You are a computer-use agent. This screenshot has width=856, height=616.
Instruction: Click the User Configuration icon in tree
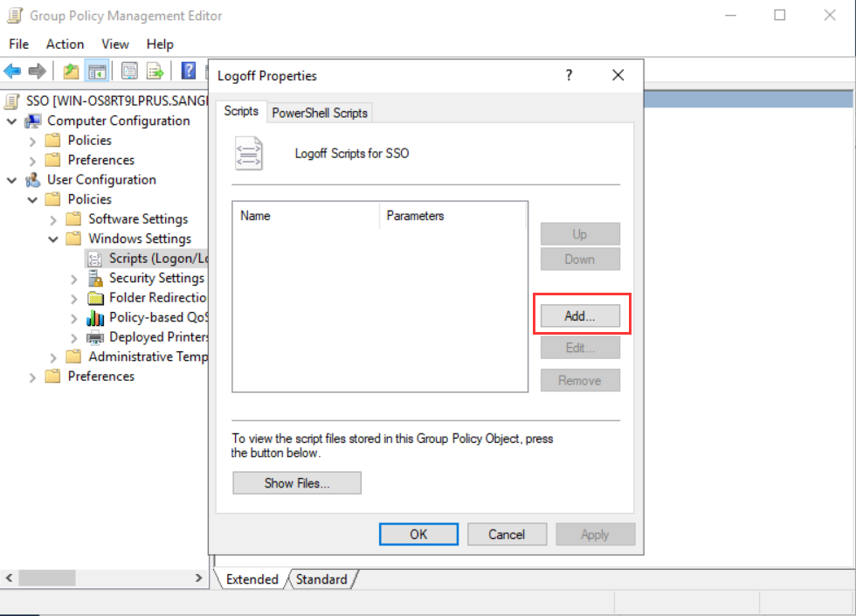point(33,180)
